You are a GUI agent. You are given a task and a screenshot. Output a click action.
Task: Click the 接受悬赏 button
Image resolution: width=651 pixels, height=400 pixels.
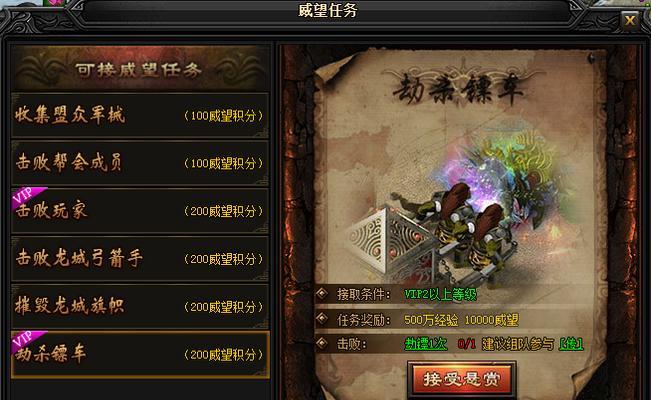coord(462,379)
